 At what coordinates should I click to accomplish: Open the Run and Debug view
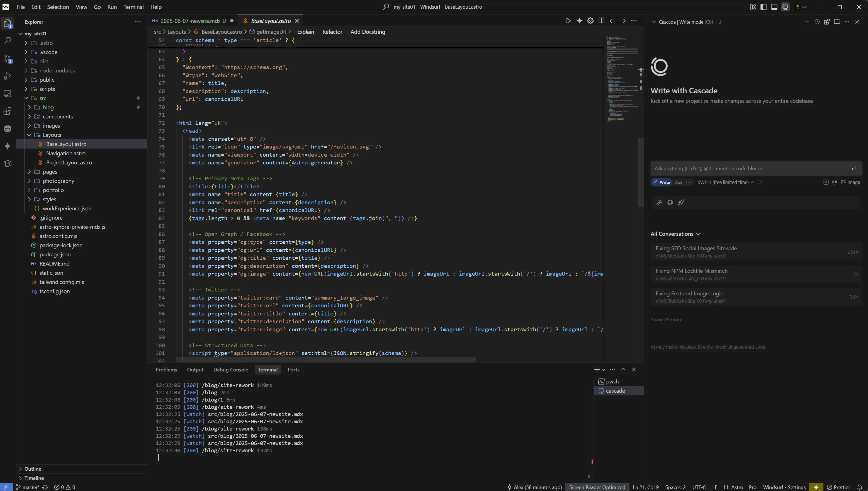8,76
